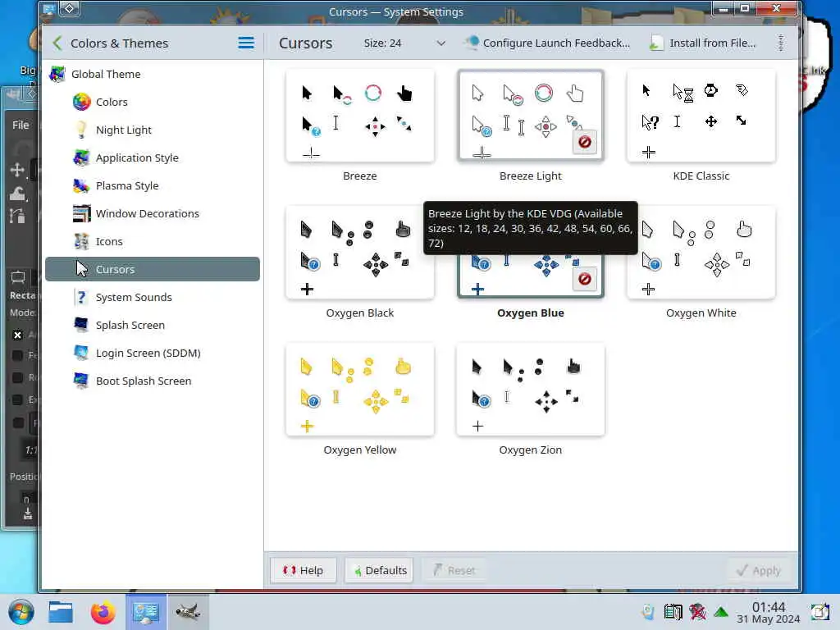Switch to GIMP taskbar entry
This screenshot has height=630, width=840.
click(x=188, y=612)
